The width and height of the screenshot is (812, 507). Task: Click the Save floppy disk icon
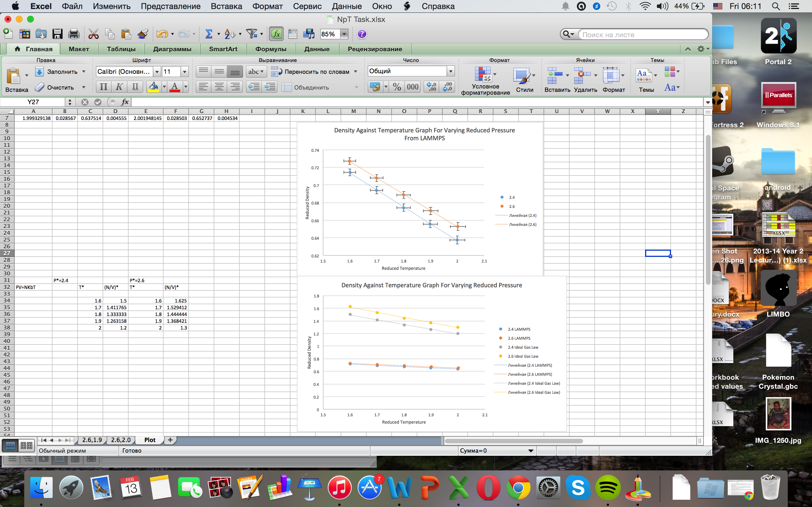[x=58, y=34]
